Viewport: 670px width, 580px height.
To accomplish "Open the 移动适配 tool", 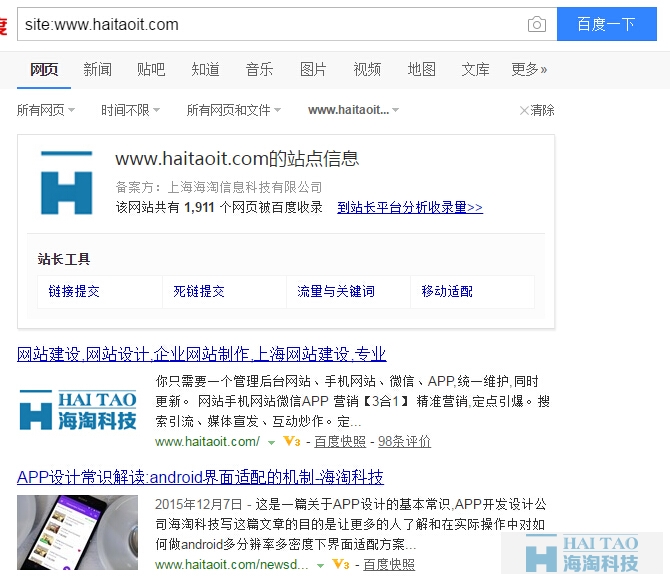I will 447,291.
